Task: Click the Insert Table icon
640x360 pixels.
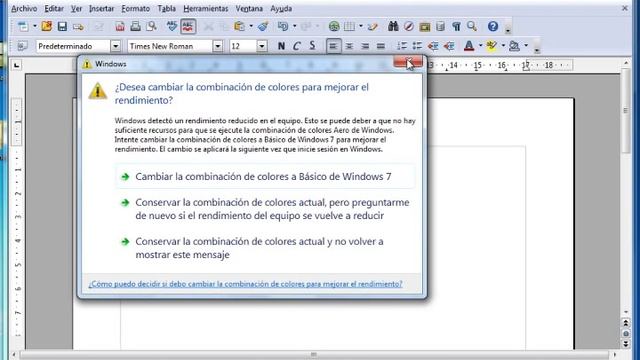Action: 349,27
